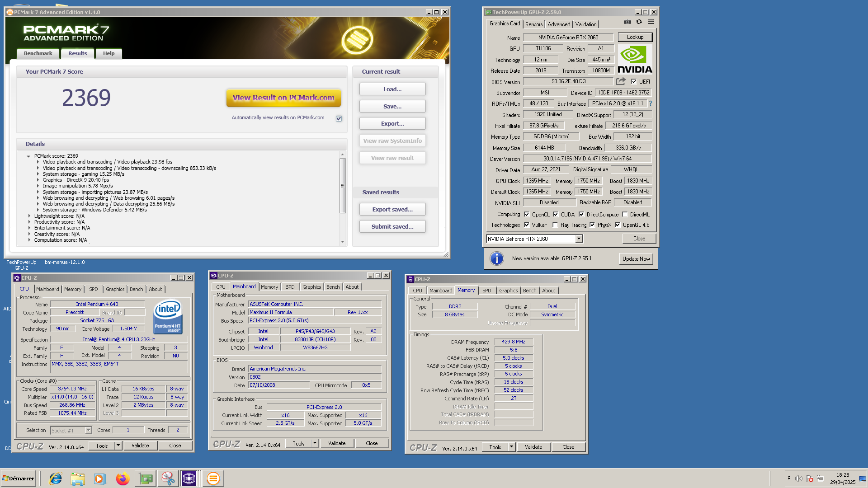This screenshot has height=488, width=868.
Task: Collapse the PCMark score tree node
Action: pos(28,156)
